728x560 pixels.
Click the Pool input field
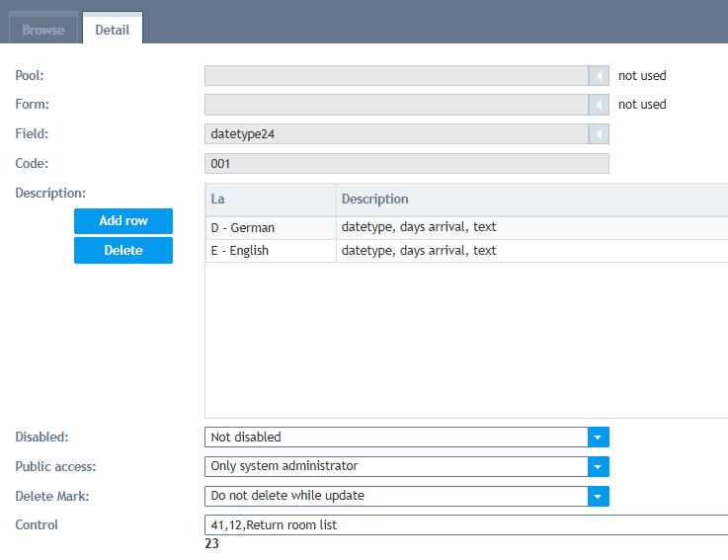tap(395, 75)
